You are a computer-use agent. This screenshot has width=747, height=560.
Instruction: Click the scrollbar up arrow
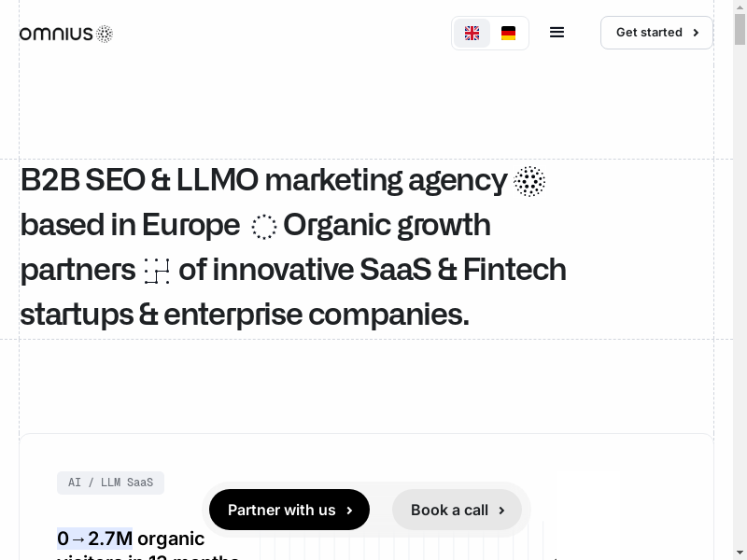click(x=740, y=7)
